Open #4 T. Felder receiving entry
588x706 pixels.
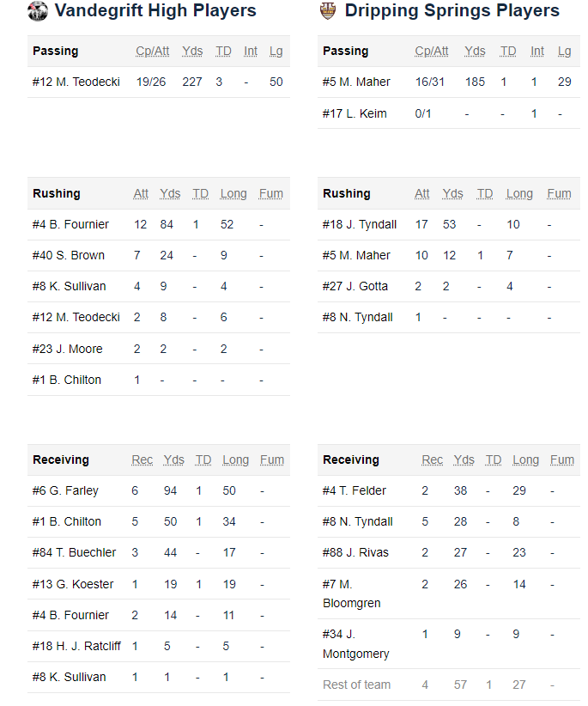(x=354, y=490)
